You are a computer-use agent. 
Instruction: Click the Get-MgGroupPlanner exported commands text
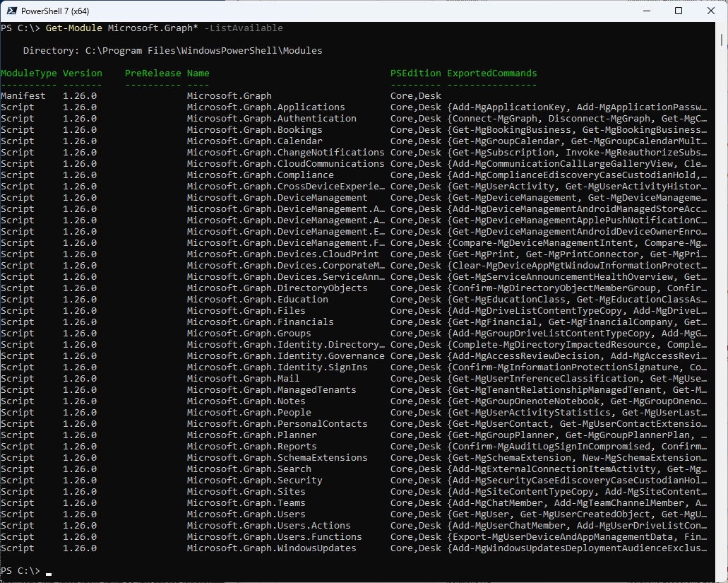[577, 435]
